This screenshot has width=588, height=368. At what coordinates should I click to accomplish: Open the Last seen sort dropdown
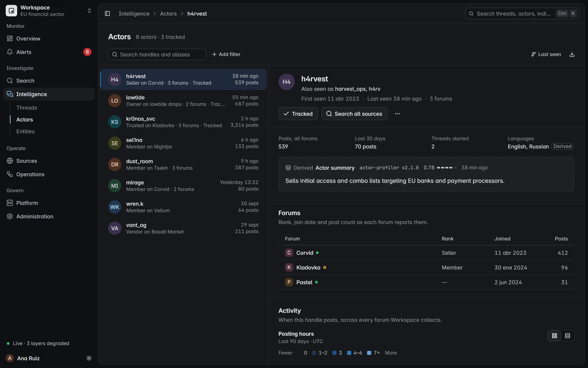coord(546,54)
